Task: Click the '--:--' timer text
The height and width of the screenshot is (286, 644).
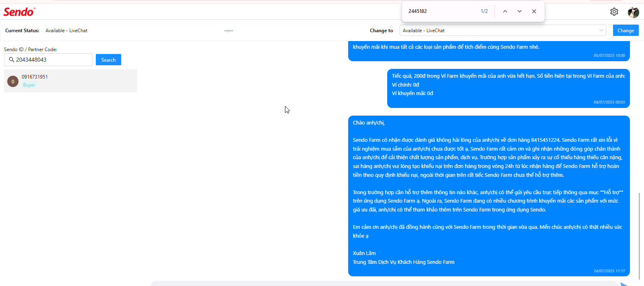Action: tap(229, 31)
